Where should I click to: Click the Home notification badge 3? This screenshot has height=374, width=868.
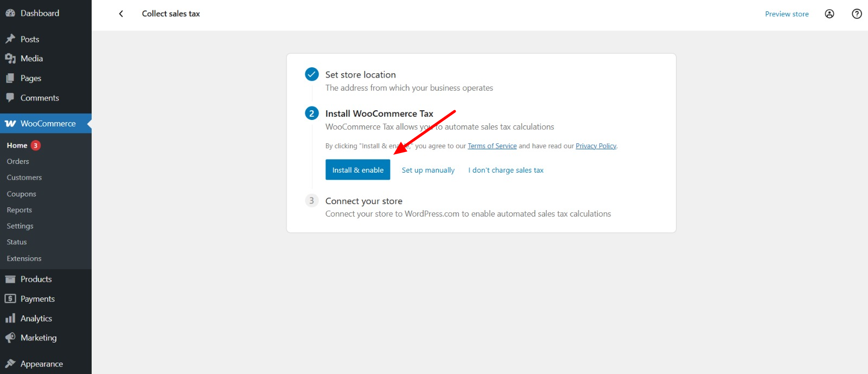click(36, 145)
